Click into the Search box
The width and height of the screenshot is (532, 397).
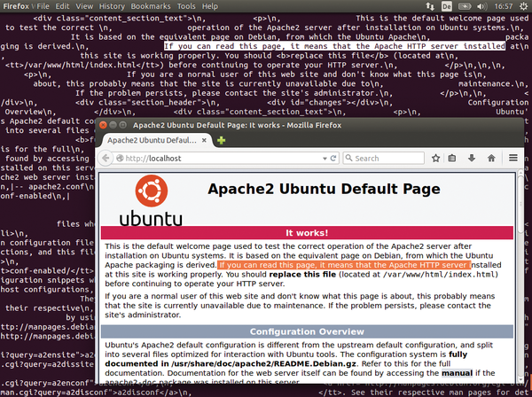(383, 159)
